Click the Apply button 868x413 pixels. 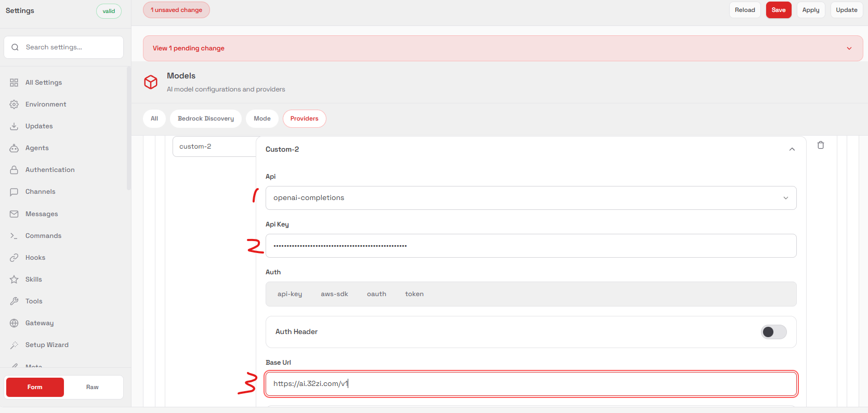811,10
